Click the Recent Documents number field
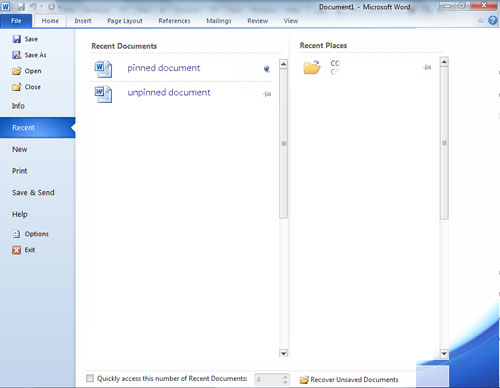 tap(268, 379)
